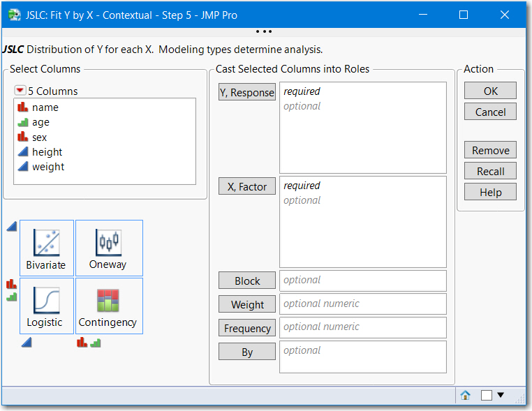Click the Contingency analysis icon

pos(109,306)
